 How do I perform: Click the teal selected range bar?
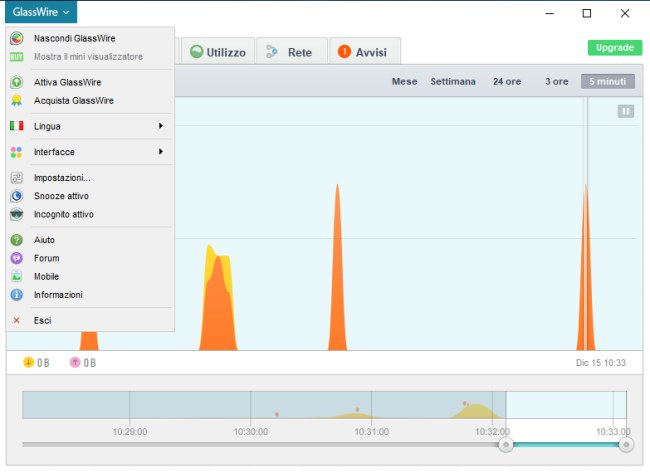tap(566, 444)
